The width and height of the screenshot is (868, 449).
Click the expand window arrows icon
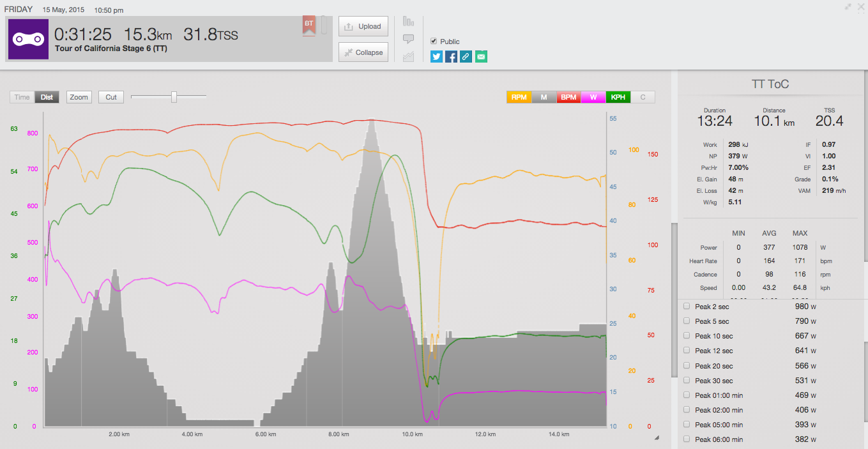pos(848,6)
